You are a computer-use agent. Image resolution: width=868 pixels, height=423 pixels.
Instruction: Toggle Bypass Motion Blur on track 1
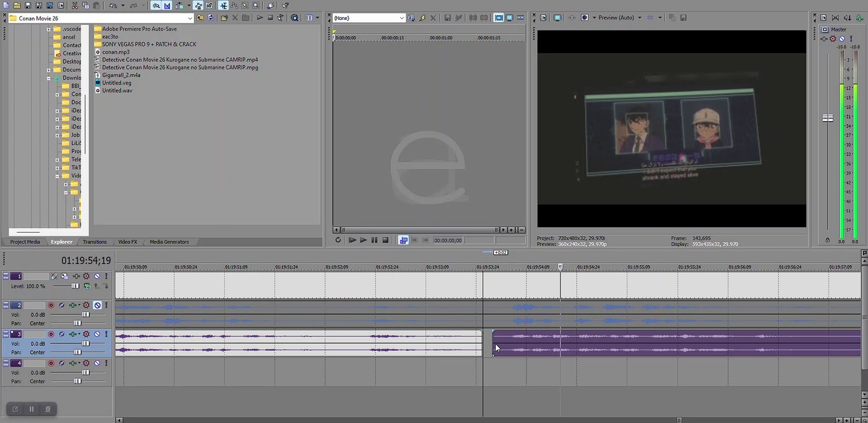click(x=54, y=276)
